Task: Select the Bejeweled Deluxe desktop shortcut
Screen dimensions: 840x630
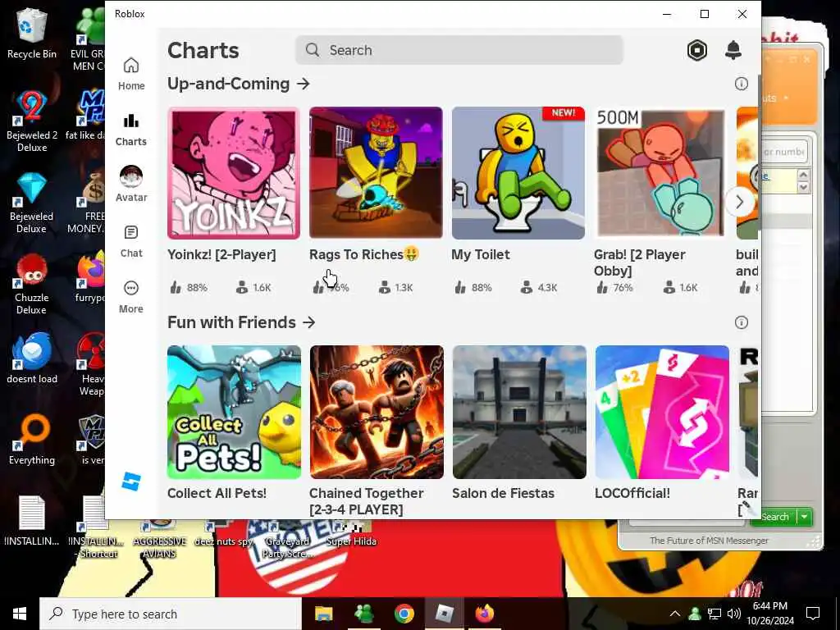Action: tap(32, 203)
